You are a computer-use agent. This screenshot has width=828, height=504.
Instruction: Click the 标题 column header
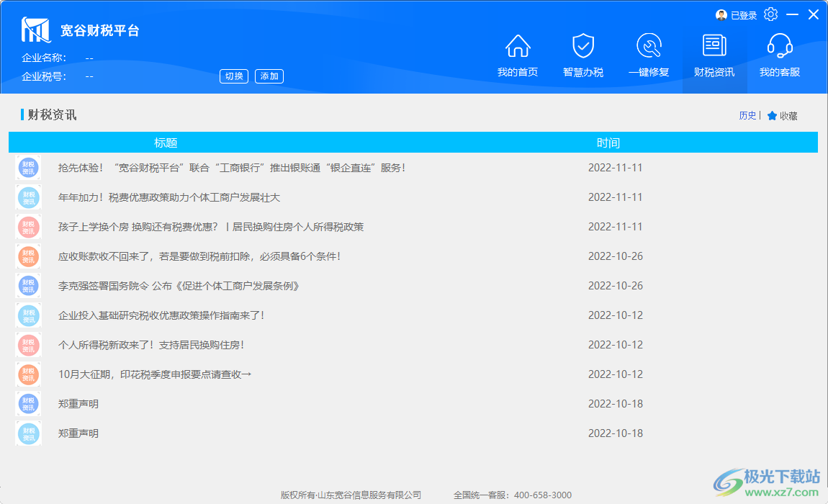tap(166, 143)
